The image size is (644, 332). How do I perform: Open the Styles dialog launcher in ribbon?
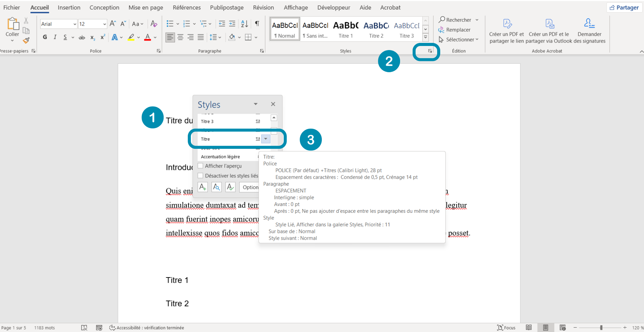pyautogui.click(x=430, y=51)
